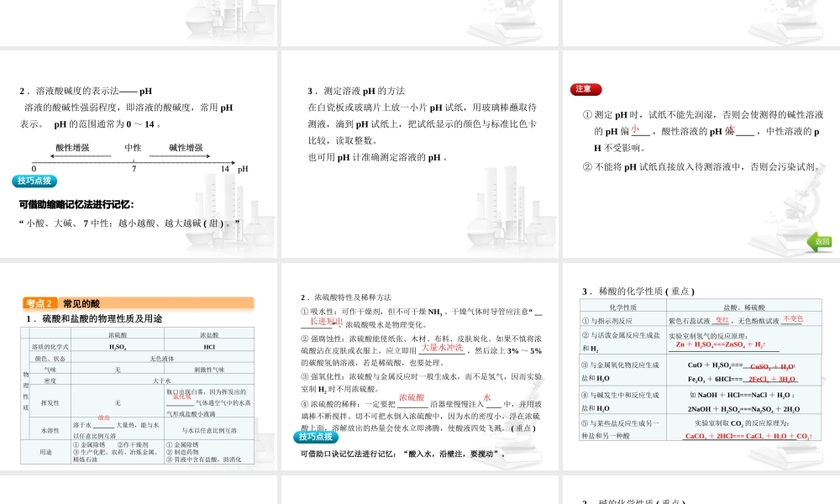Screen dimensions: 840x504
Task: Click the red answer 不变色 for phenolphthalein
Action: (794, 318)
